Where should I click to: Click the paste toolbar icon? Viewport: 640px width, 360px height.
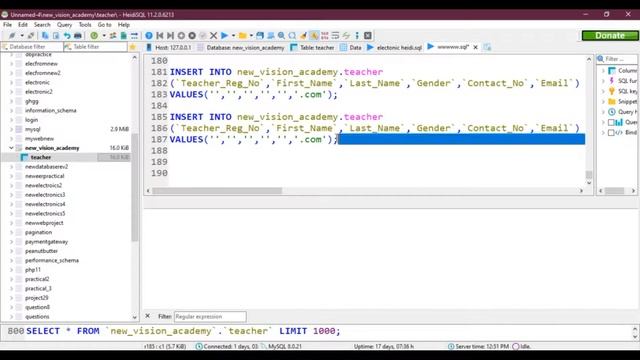click(x=56, y=36)
